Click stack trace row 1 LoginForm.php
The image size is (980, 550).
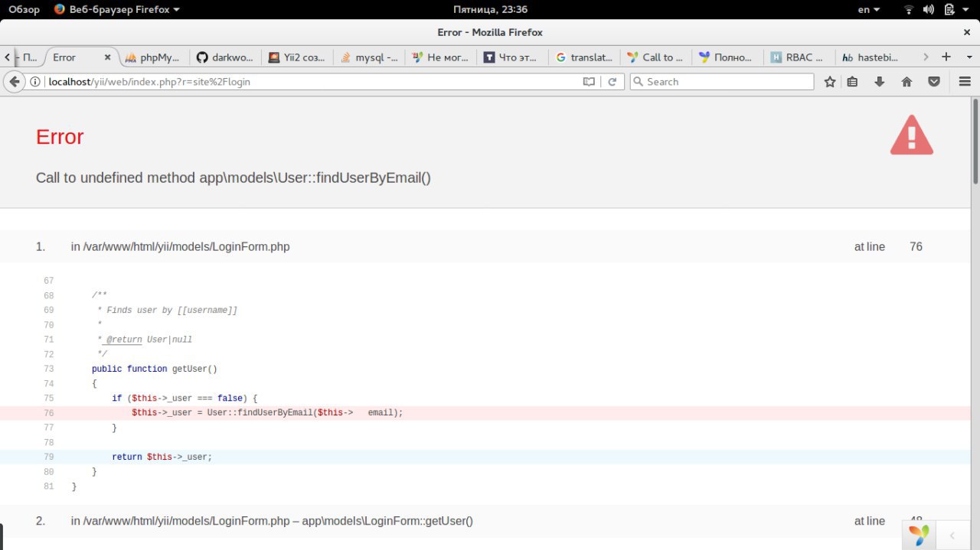(x=485, y=246)
